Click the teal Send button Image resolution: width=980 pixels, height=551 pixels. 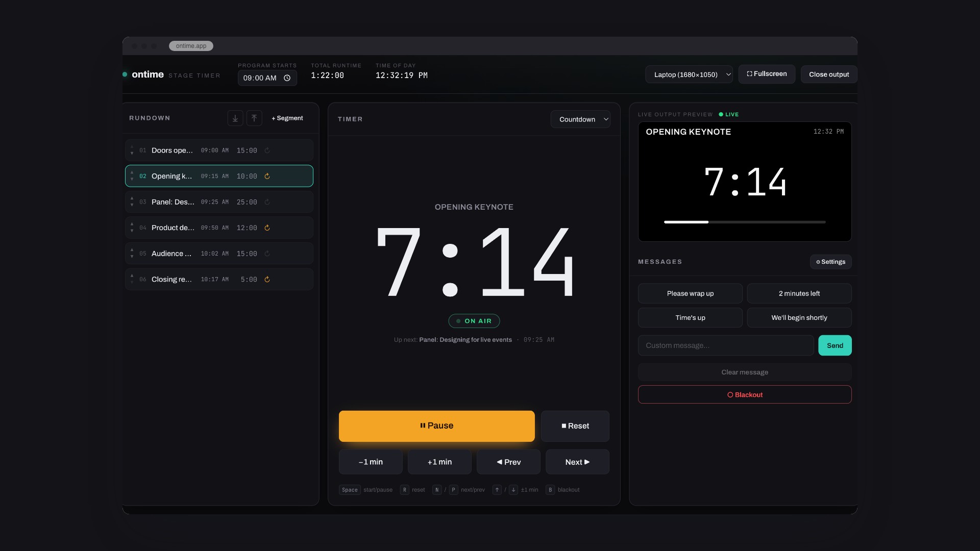pyautogui.click(x=835, y=346)
